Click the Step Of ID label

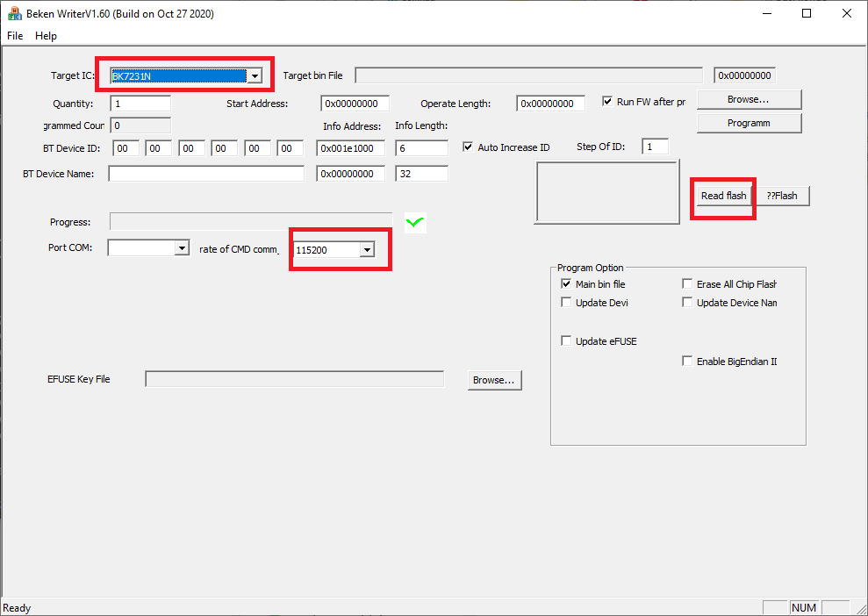pos(600,147)
